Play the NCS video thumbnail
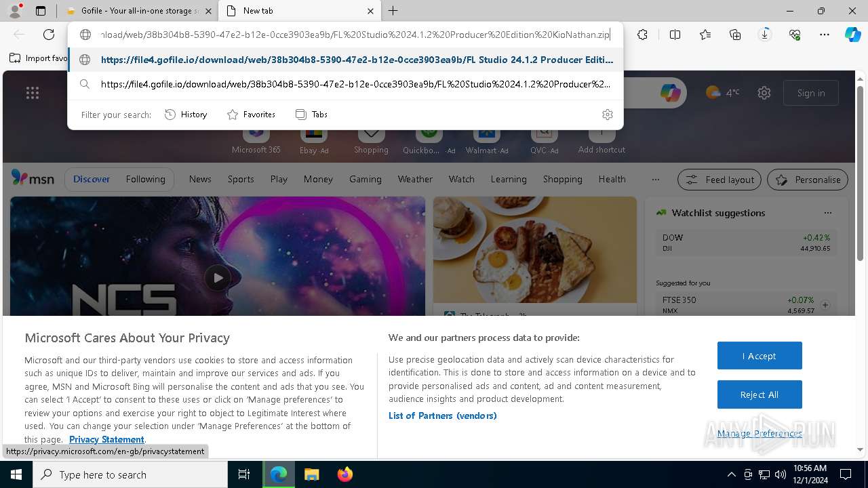The height and width of the screenshot is (488, 868). pos(218,277)
